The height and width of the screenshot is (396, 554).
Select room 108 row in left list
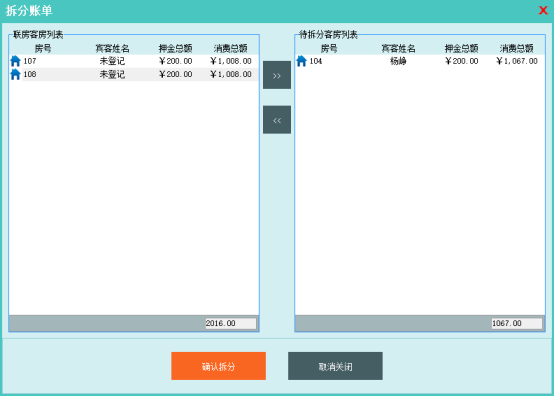tap(134, 75)
